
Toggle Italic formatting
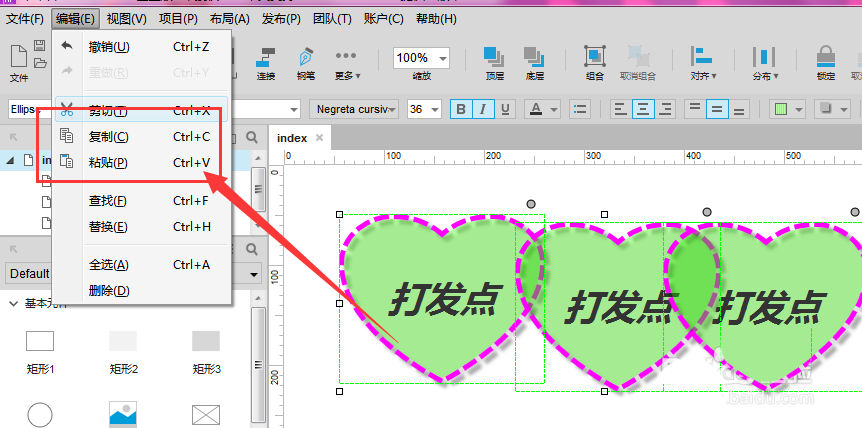[483, 109]
